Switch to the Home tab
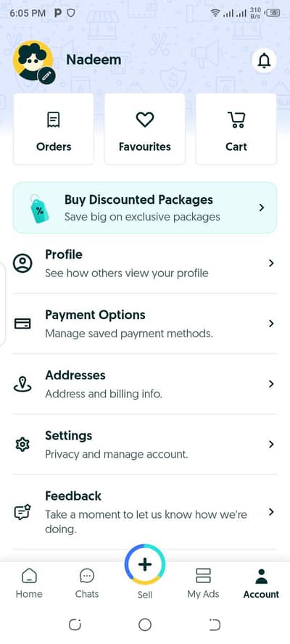The height and width of the screenshot is (644, 290). click(29, 583)
